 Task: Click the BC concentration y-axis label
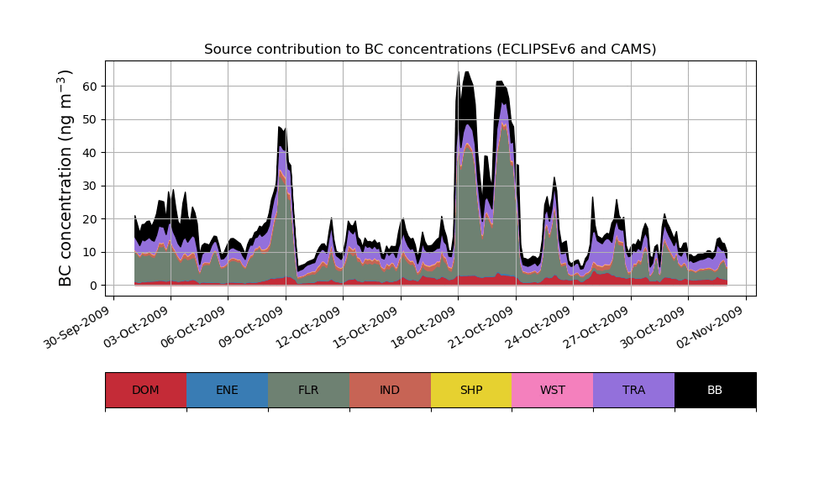(66, 178)
